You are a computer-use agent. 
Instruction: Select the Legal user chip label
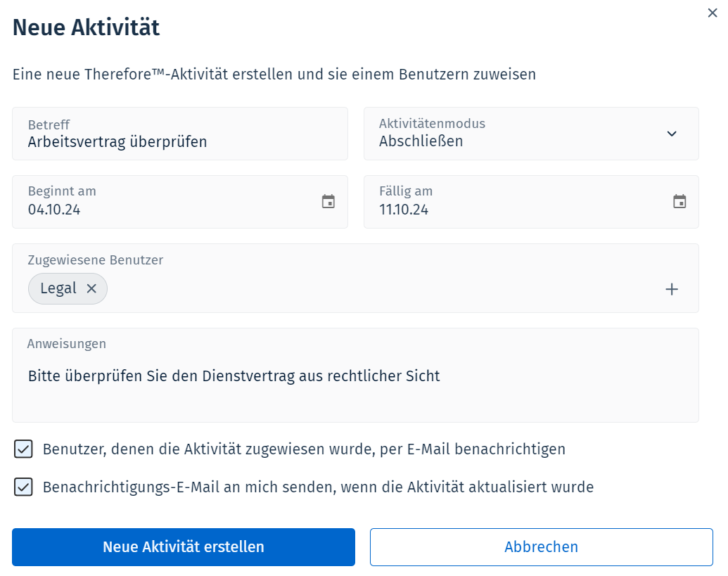(58, 288)
